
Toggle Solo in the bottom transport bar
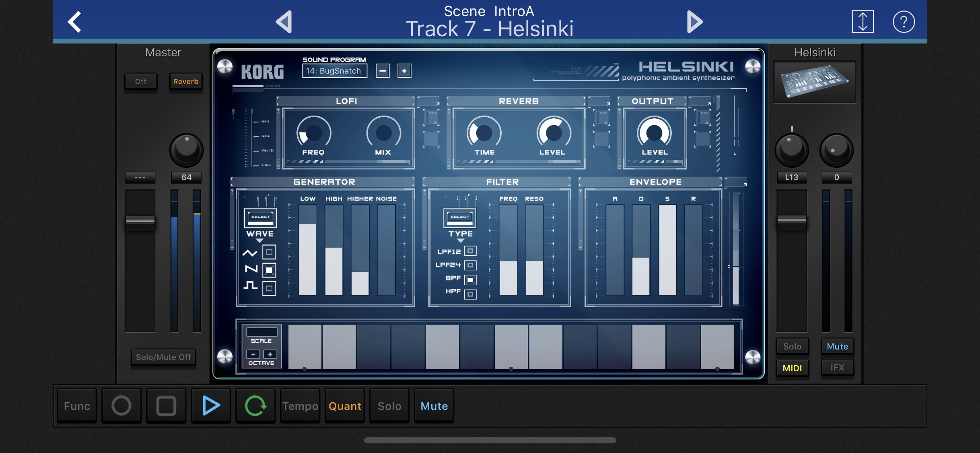point(389,406)
